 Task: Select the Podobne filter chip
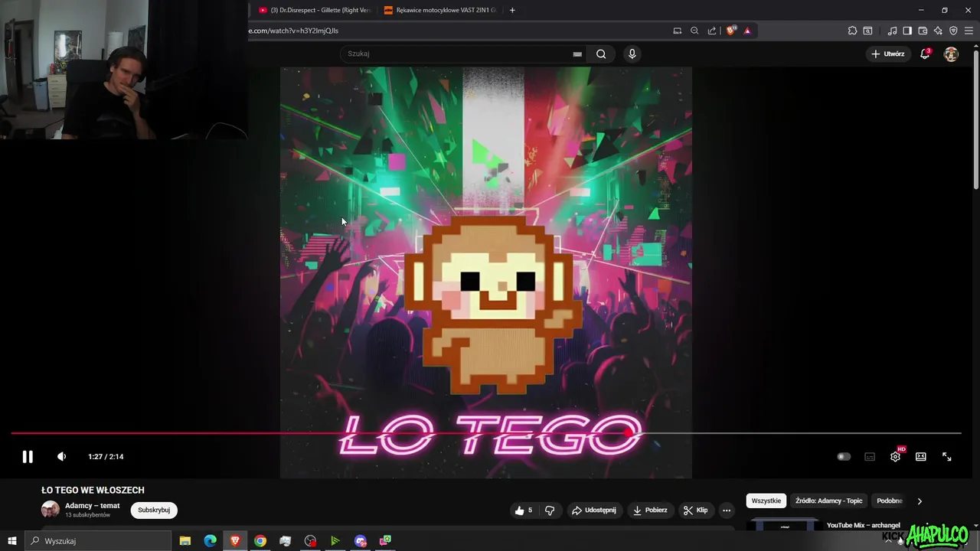890,500
